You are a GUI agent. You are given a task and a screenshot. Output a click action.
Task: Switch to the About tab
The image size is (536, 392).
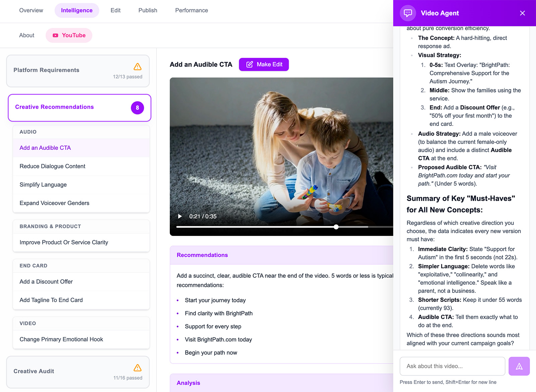click(26, 35)
